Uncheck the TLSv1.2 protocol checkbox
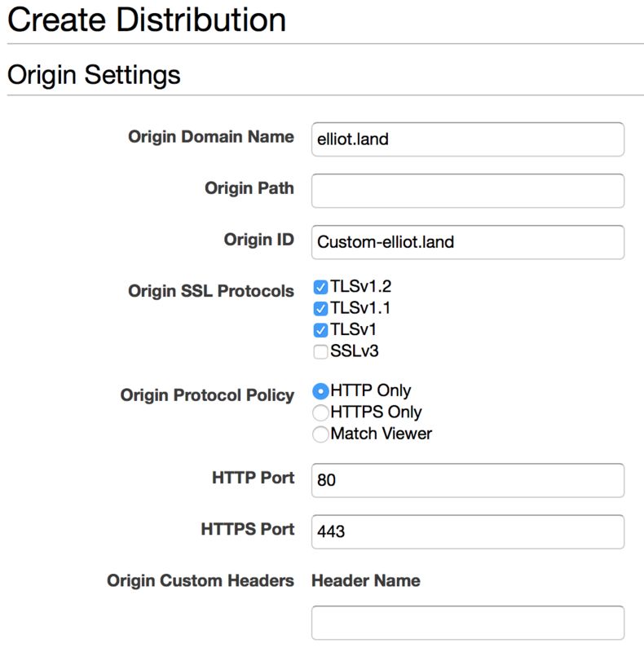This screenshot has height=657, width=644. point(320,287)
